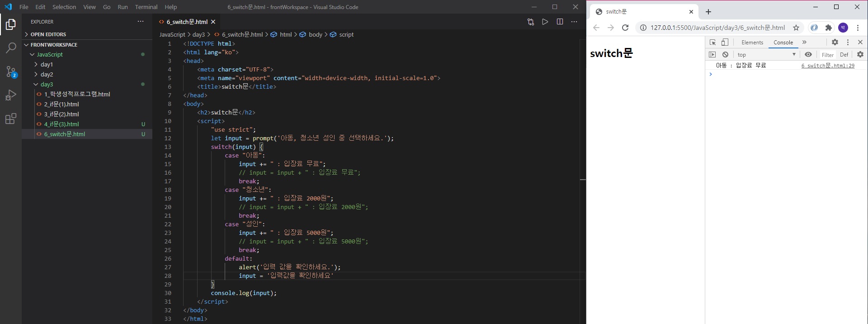The image size is (868, 324).
Task: Open Chrome Extensions puzzle icon
Action: pyautogui.click(x=828, y=28)
